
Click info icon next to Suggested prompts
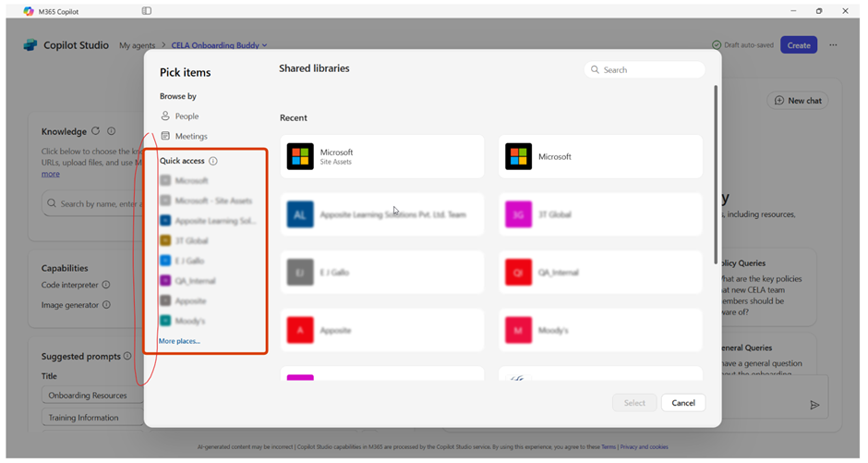pyautogui.click(x=127, y=356)
